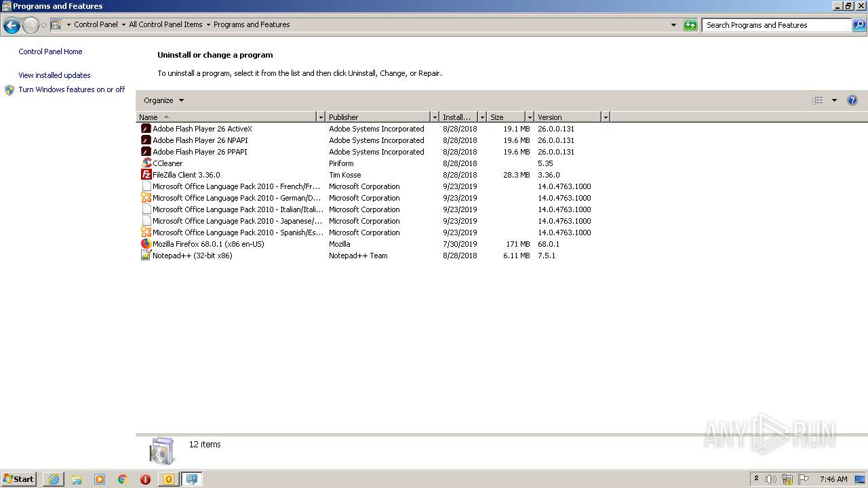Click the Back navigation arrow
The height and width of the screenshot is (488, 868).
tap(12, 26)
